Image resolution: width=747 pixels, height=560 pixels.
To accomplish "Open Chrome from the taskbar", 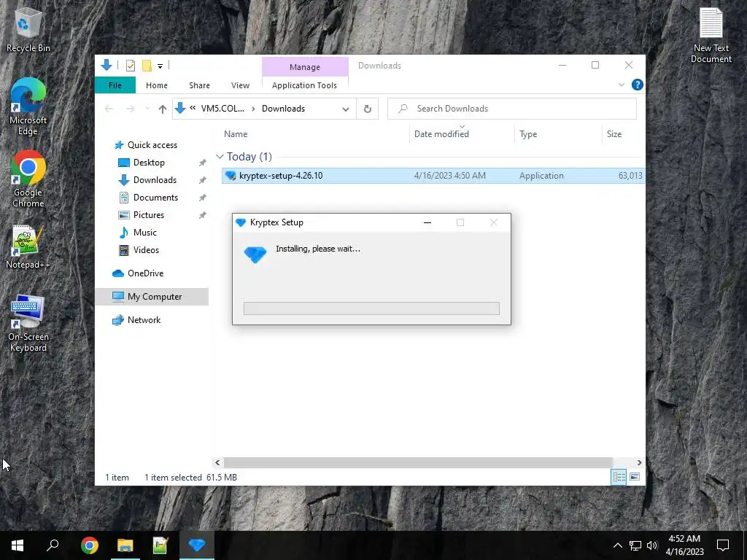I will (90, 545).
